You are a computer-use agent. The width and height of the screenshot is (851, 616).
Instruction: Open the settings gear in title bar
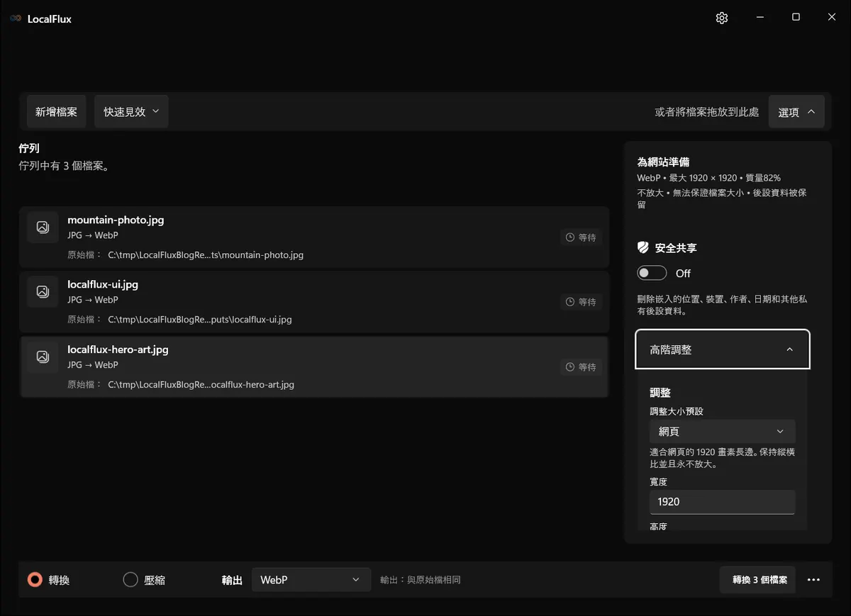click(722, 18)
